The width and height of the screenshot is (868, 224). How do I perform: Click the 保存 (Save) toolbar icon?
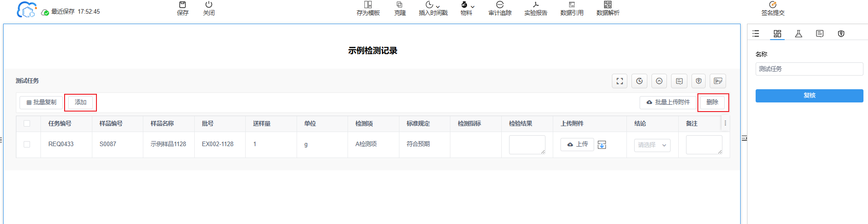182,8
